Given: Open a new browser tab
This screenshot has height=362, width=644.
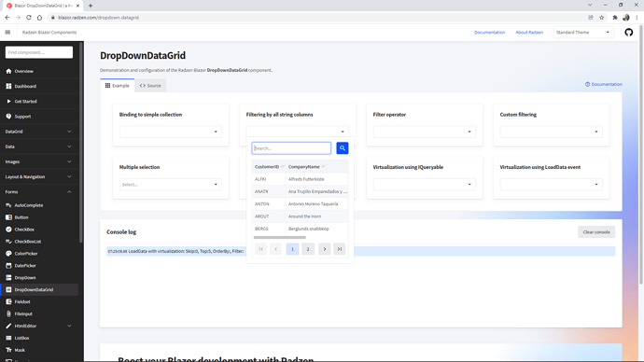Looking at the screenshot, I should point(91,6).
